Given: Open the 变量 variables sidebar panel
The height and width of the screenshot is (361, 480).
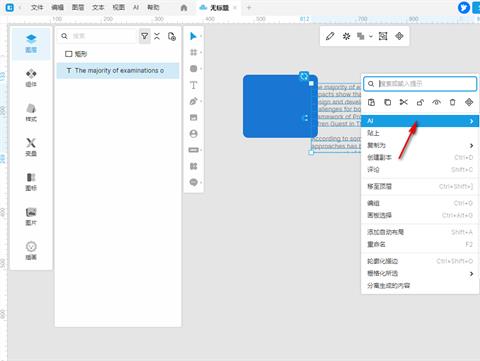Looking at the screenshot, I should tap(31, 147).
